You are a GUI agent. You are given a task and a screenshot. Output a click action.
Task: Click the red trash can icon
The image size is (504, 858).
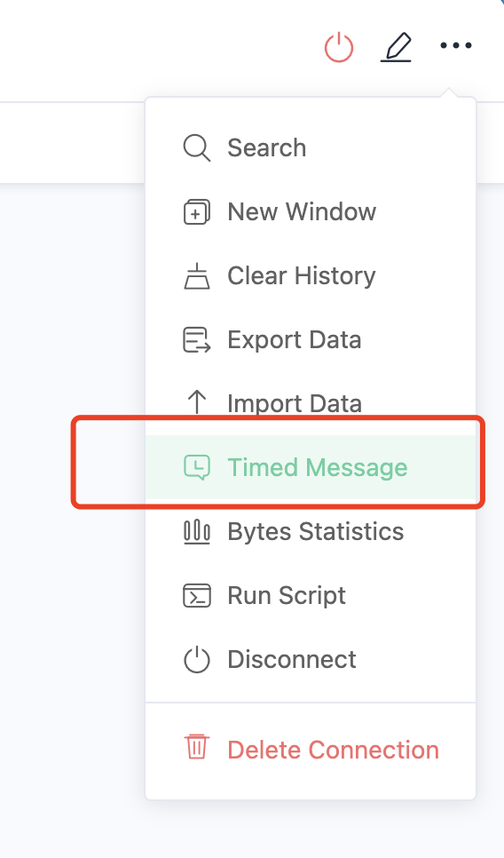click(x=197, y=748)
